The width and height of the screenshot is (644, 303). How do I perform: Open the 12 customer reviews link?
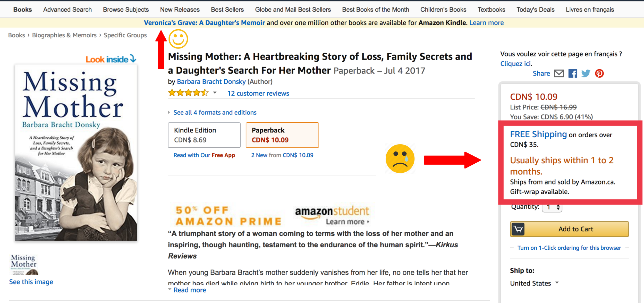258,93
